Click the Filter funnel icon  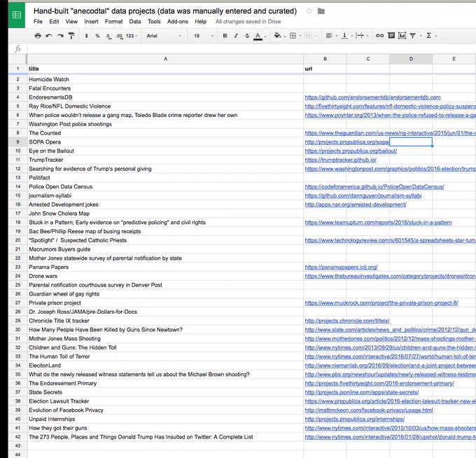(x=413, y=36)
